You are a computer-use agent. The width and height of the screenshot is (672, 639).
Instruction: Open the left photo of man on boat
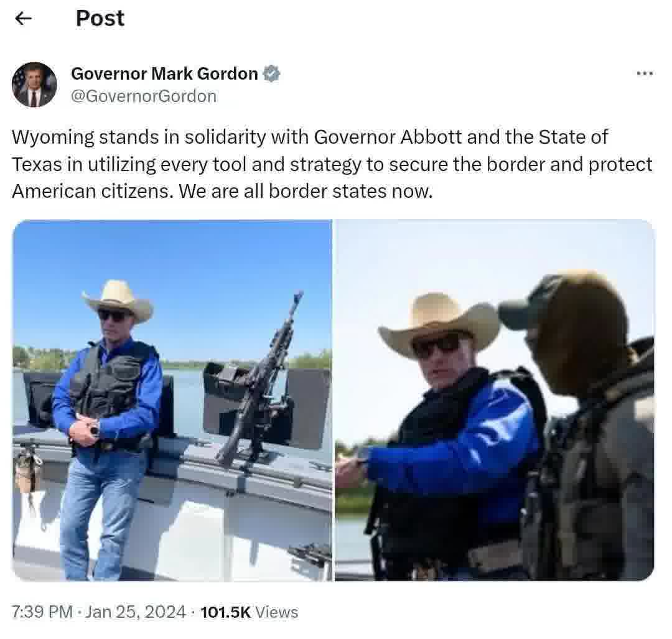tap(172, 400)
